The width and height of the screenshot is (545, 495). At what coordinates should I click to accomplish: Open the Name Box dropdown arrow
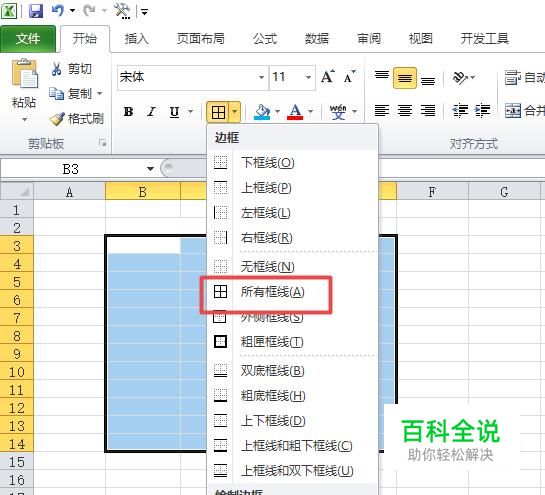click(x=150, y=169)
